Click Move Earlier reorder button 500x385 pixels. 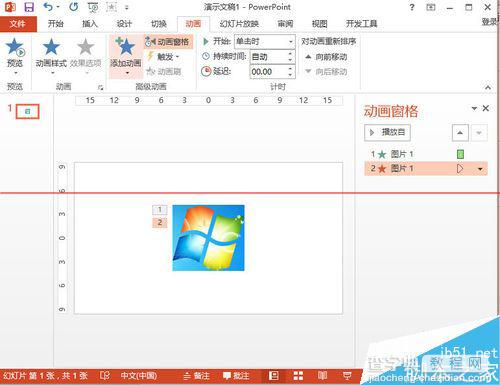(326, 57)
